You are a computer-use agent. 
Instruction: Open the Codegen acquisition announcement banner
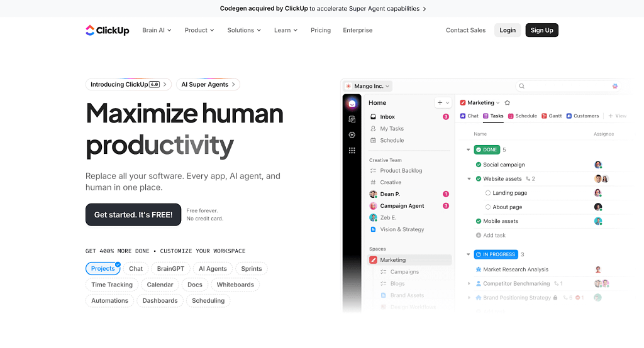point(323,9)
